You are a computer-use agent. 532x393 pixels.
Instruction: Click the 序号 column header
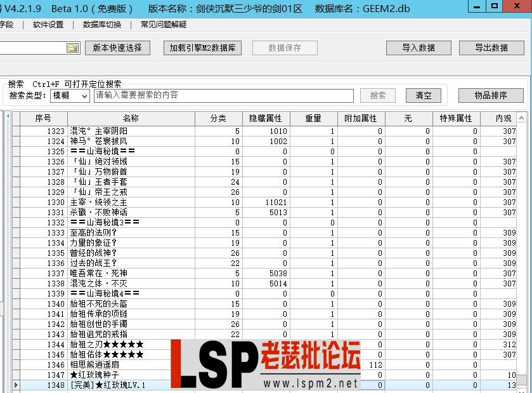click(x=44, y=118)
